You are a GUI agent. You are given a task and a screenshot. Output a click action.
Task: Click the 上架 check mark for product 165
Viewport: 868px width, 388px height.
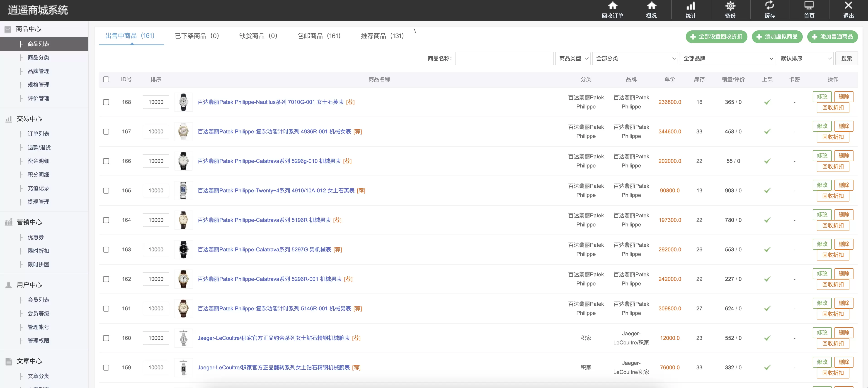767,191
